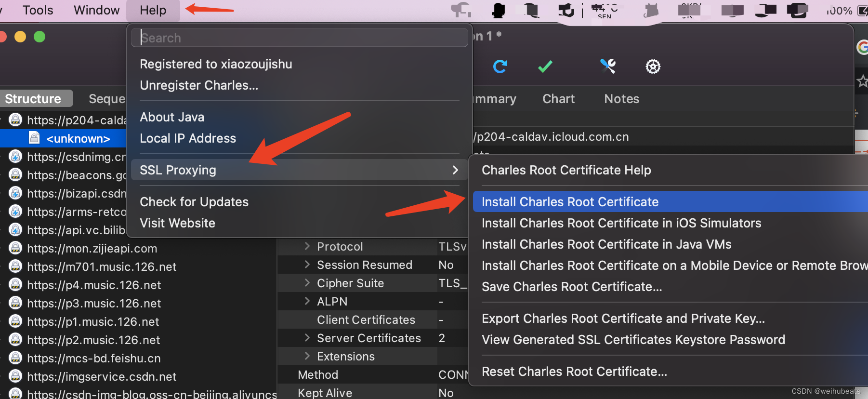Click the Tools wrench toolbar icon

click(x=608, y=66)
